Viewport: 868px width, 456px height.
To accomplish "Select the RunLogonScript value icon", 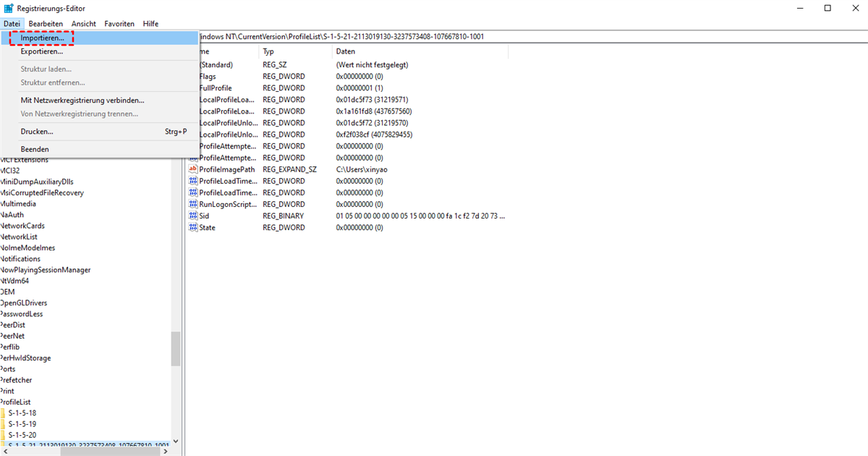I will tap(193, 204).
